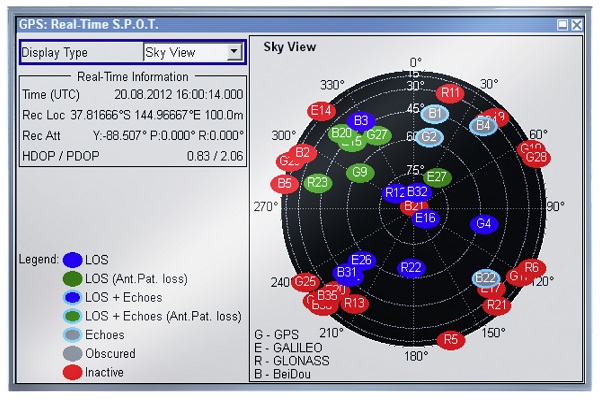Select the R22 satellite marker
The image size is (600, 400).
(x=411, y=268)
